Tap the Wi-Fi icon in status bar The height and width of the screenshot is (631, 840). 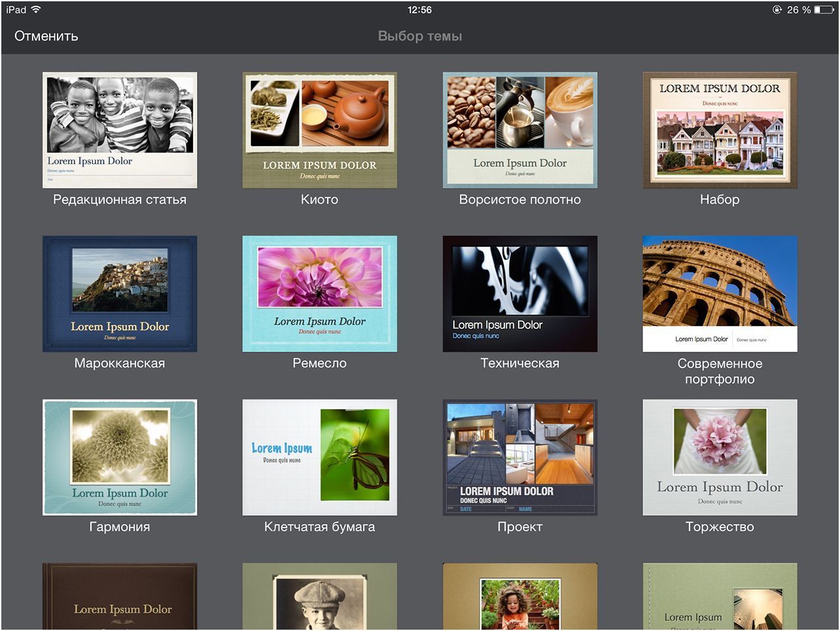(36, 10)
